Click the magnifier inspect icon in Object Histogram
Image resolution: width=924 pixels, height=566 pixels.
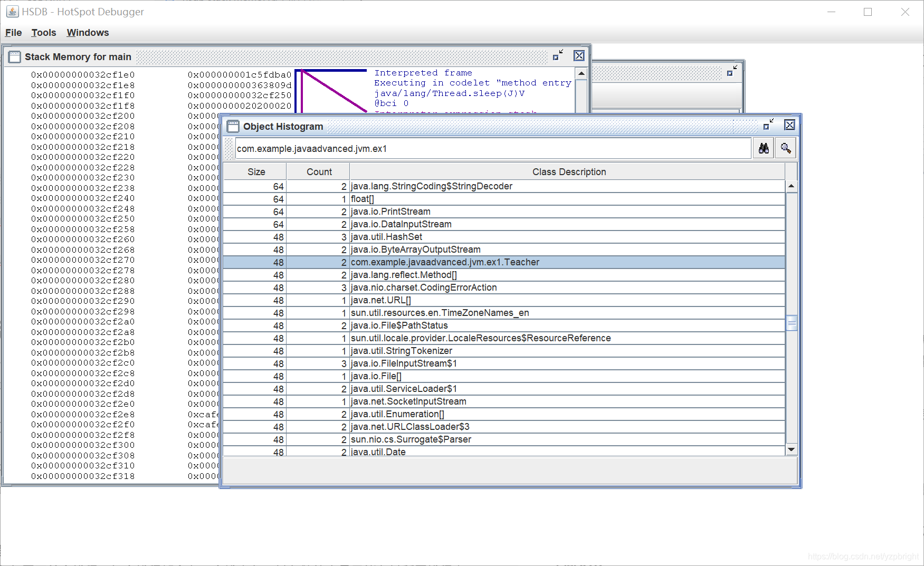786,148
